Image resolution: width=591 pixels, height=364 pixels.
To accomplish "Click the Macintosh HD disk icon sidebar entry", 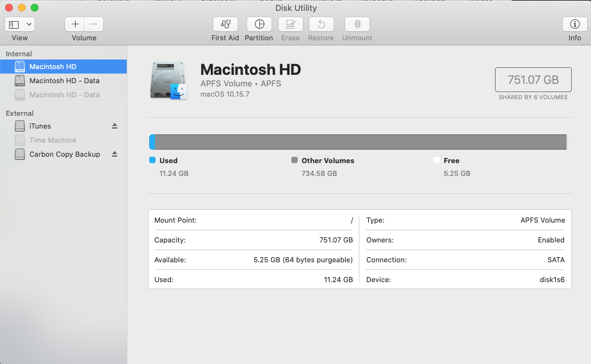I will point(20,67).
